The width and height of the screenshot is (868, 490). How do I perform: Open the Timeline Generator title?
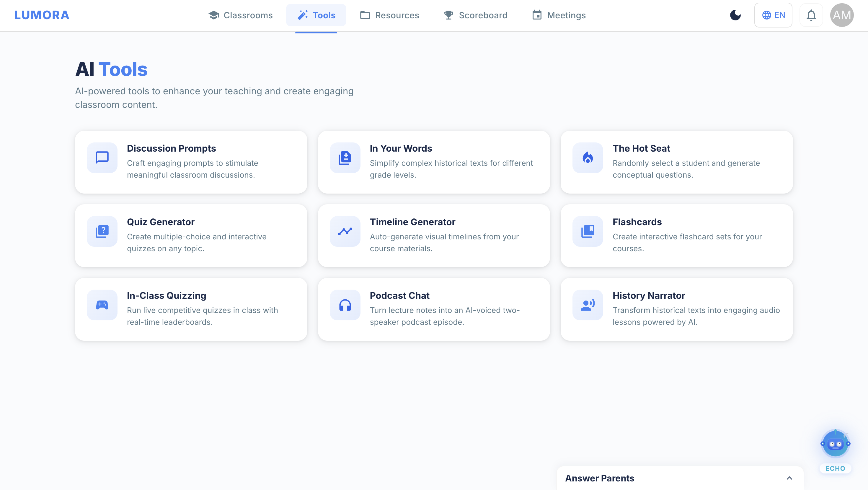[412, 222]
